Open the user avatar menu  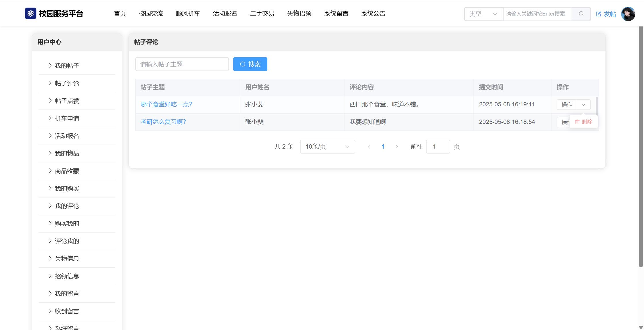pyautogui.click(x=628, y=14)
